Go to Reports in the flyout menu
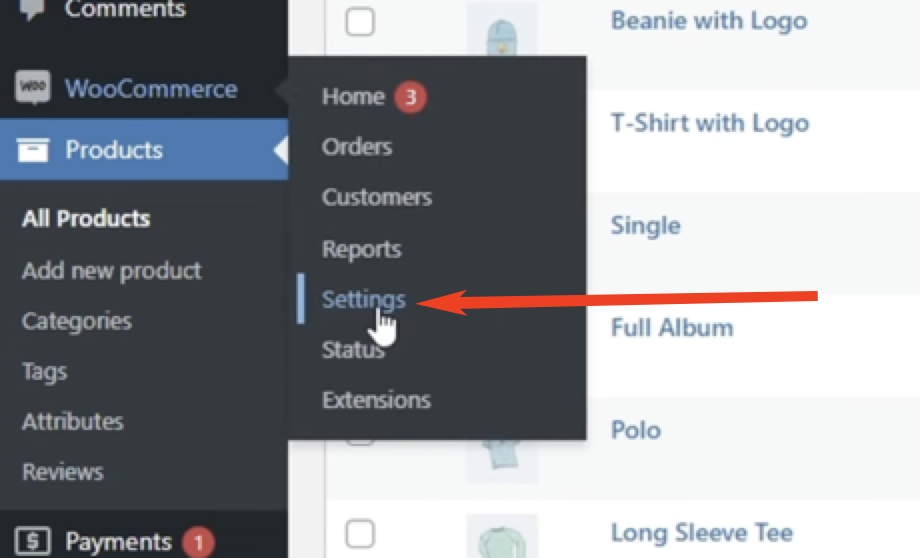Image resolution: width=920 pixels, height=558 pixels. [361, 249]
